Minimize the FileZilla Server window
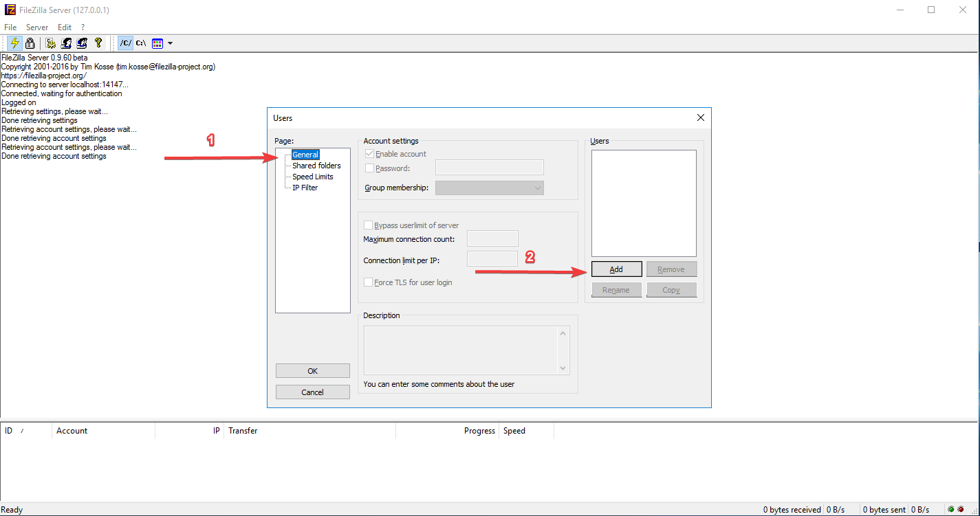Viewport: 980px width, 516px height. tap(900, 10)
